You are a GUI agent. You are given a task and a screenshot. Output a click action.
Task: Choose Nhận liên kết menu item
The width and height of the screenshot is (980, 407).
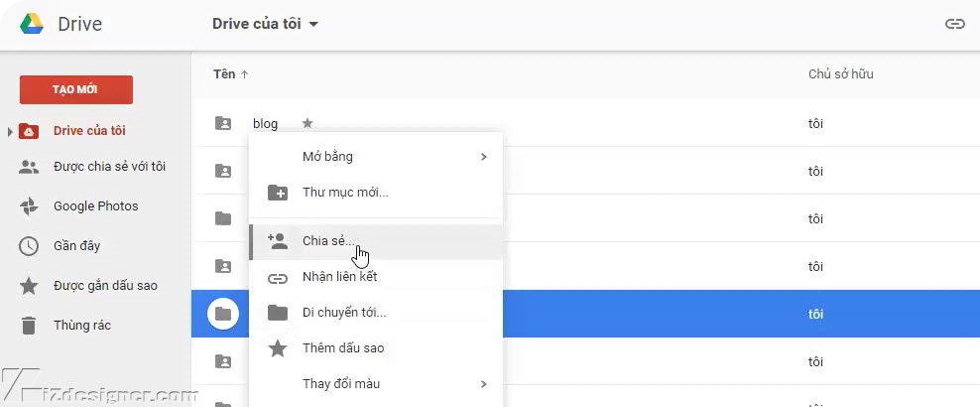339,277
